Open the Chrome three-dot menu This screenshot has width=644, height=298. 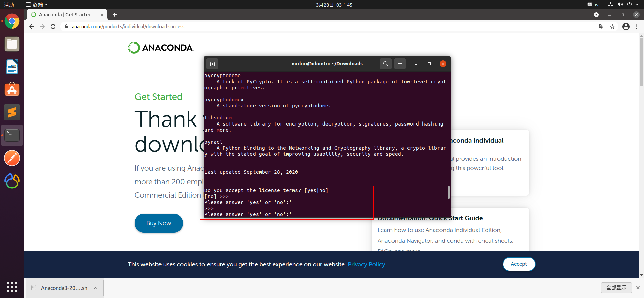click(637, 27)
